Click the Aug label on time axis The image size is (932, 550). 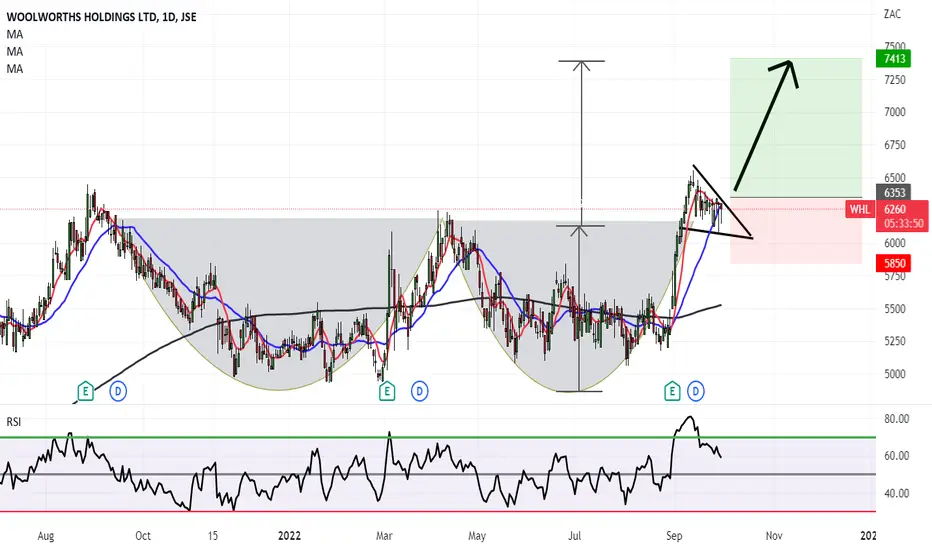[x=46, y=536]
